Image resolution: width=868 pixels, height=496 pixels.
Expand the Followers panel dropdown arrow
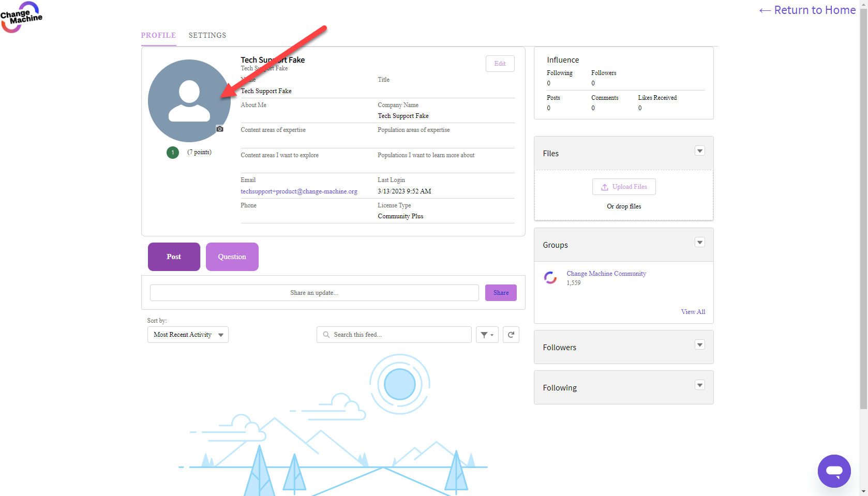coord(700,345)
